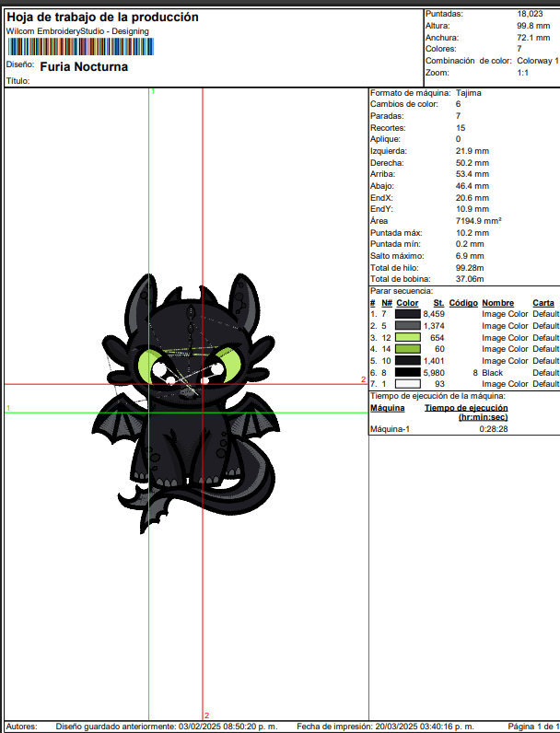This screenshot has height=733, width=560.
Task: Click the 'Título:' label
Action: 17,81
